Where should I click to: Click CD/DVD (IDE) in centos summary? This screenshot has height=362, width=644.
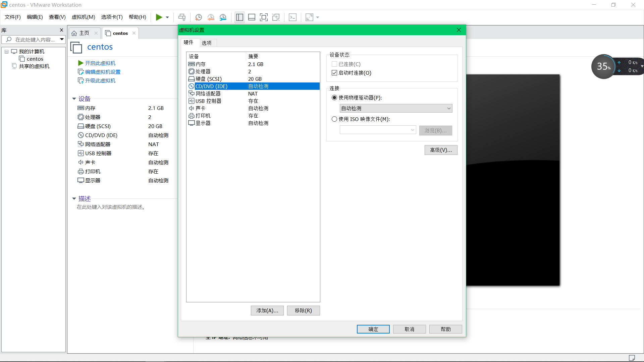[x=101, y=135]
